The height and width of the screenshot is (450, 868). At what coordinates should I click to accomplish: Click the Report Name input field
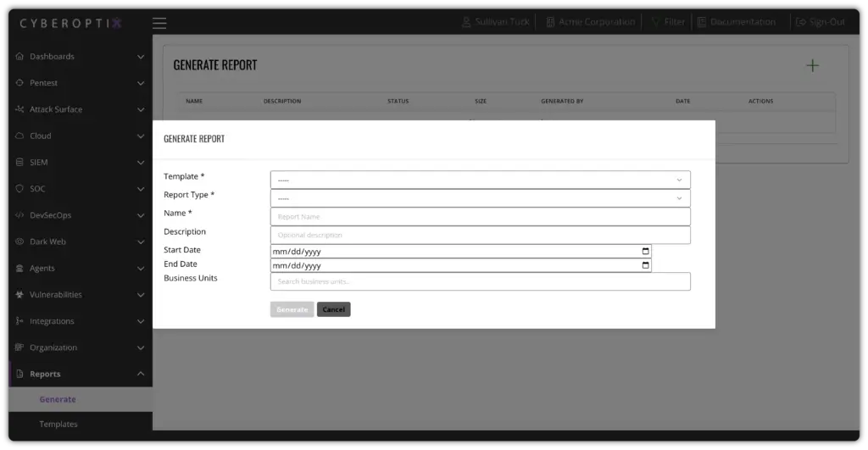click(480, 217)
